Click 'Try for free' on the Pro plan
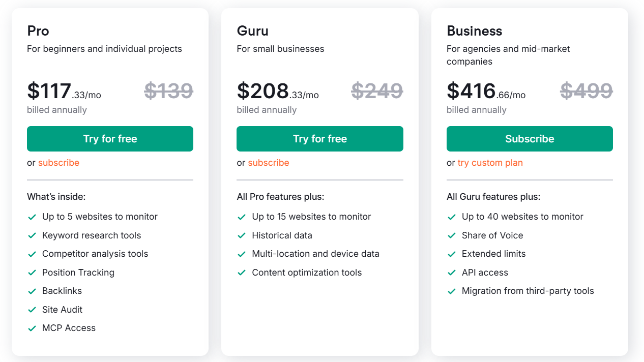 110,138
